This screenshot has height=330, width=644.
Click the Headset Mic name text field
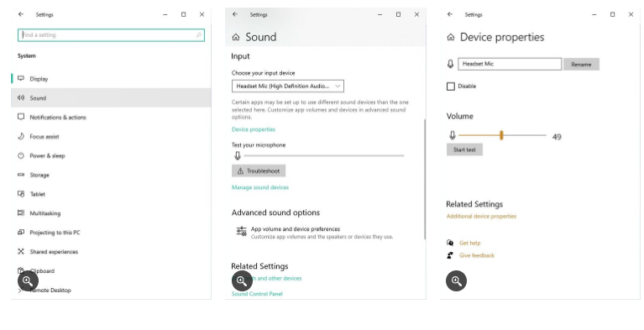(x=510, y=64)
